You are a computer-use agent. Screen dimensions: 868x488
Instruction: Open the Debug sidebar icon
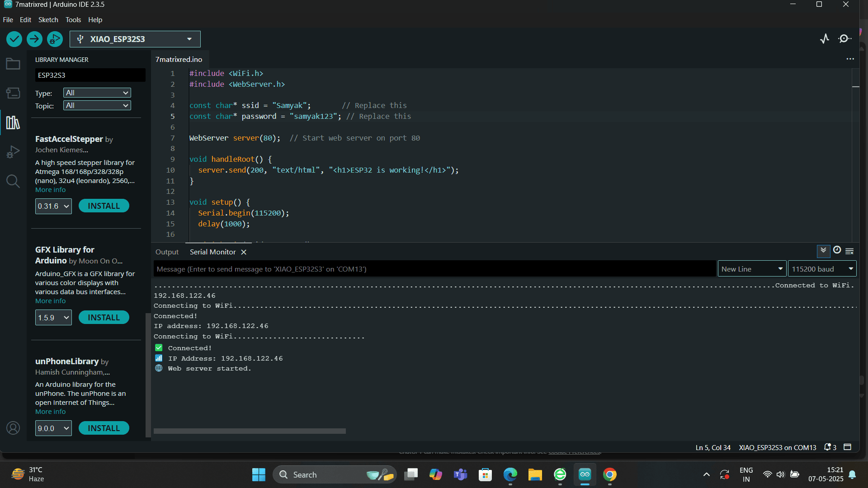click(x=13, y=152)
